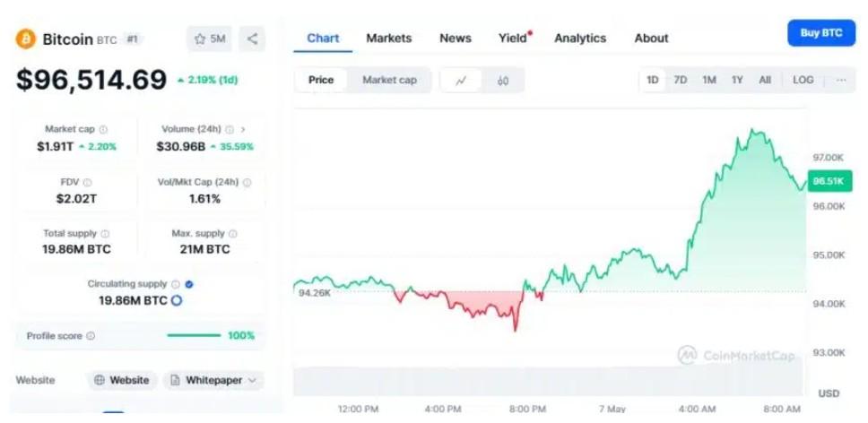Expand Volume (24h) details arrow

tap(242, 129)
